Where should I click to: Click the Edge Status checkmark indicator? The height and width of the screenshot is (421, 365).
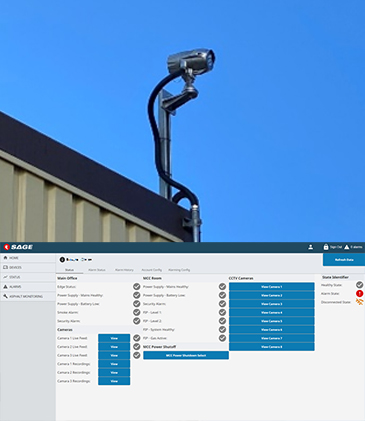(137, 287)
